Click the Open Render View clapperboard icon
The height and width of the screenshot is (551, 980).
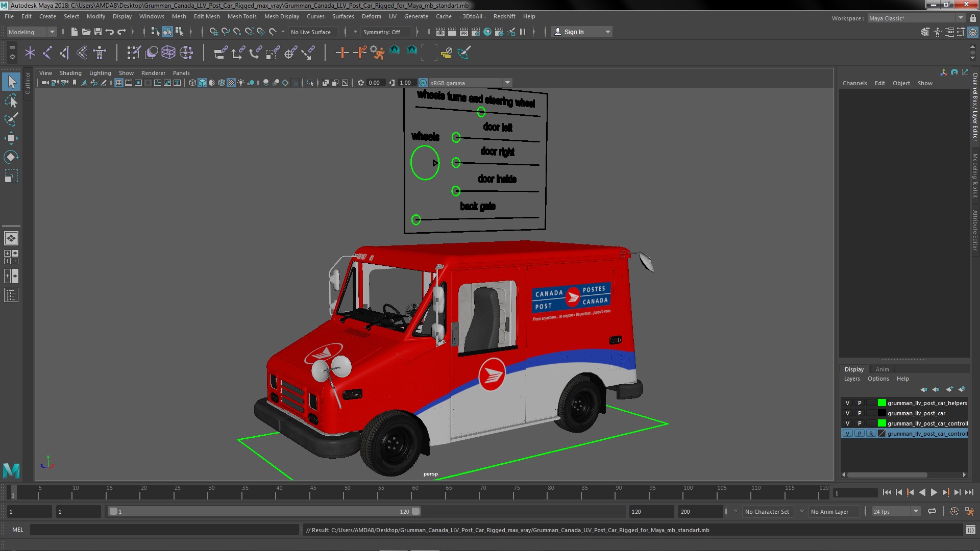click(x=440, y=32)
